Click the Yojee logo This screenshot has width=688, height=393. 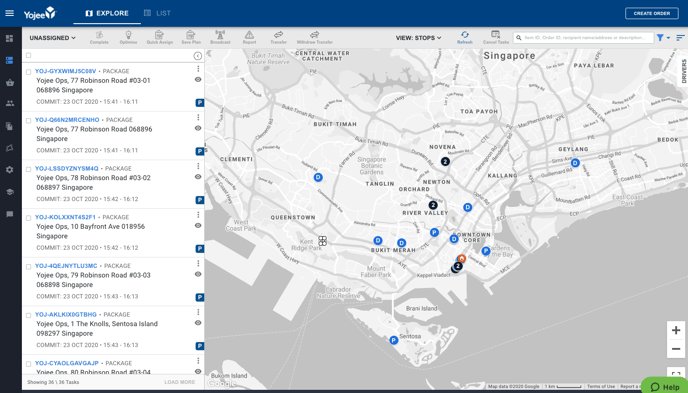40,13
